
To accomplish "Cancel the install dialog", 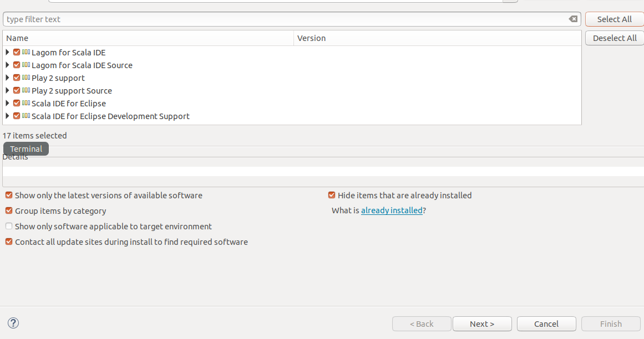I will pos(546,324).
